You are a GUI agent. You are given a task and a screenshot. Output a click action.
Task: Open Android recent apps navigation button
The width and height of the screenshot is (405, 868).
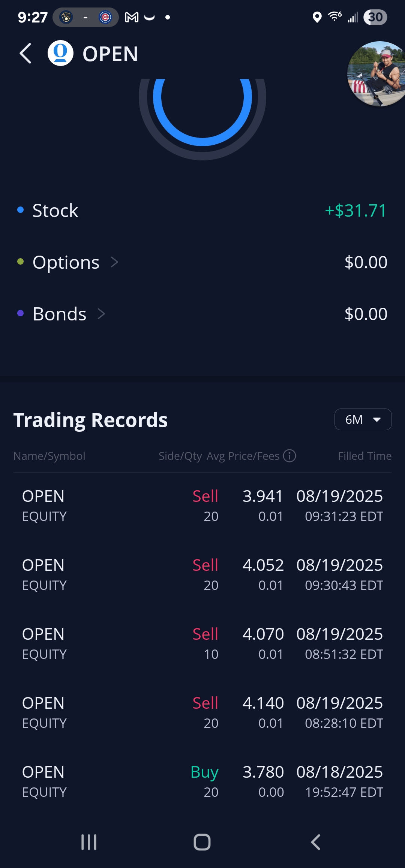(x=89, y=842)
